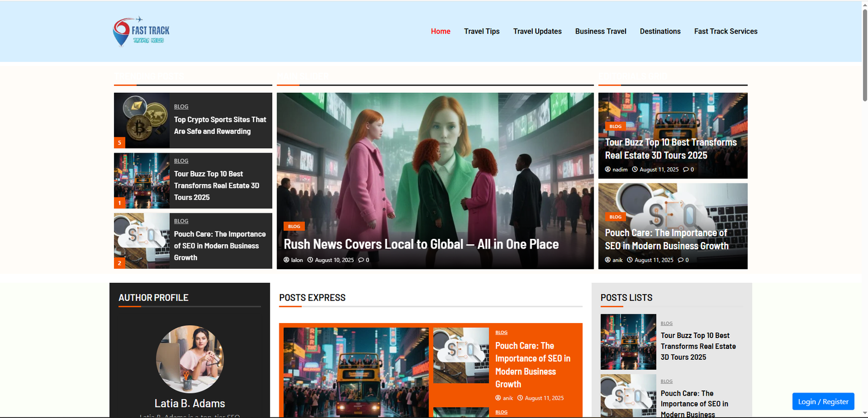This screenshot has height=418, width=868.
Task: Click BLOG tag above left Pouch Care post
Action: pos(181,221)
